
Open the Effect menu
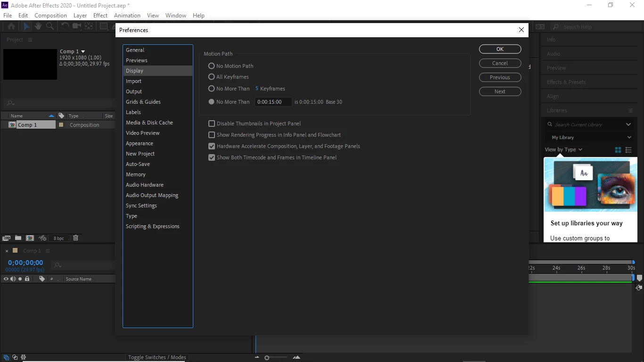click(100, 16)
